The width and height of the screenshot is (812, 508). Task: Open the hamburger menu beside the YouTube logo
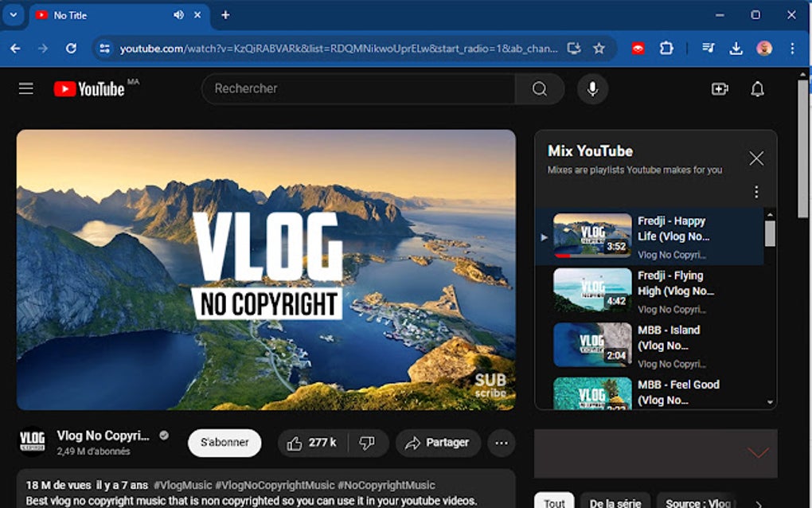pyautogui.click(x=25, y=88)
